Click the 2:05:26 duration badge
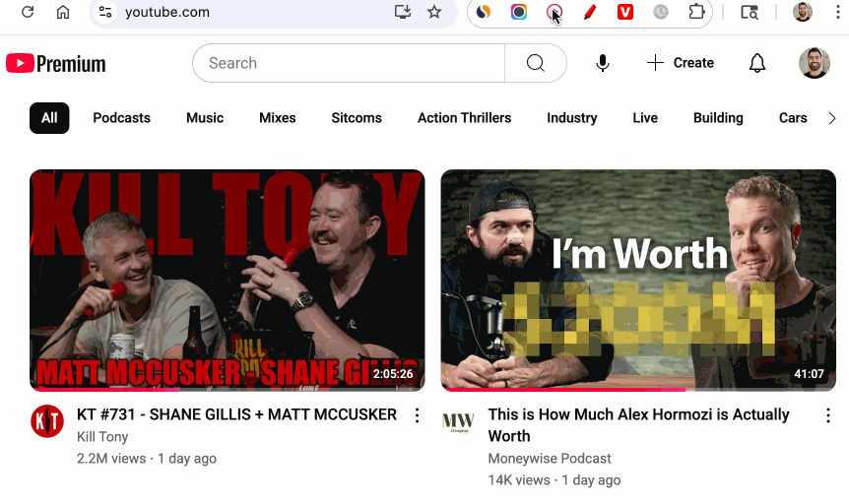 click(393, 374)
